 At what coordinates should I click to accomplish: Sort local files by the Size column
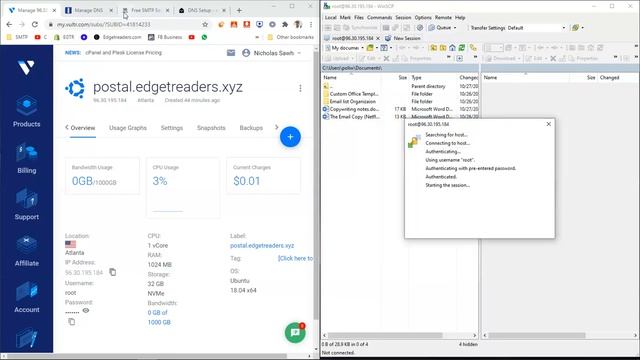pyautogui.click(x=402, y=77)
